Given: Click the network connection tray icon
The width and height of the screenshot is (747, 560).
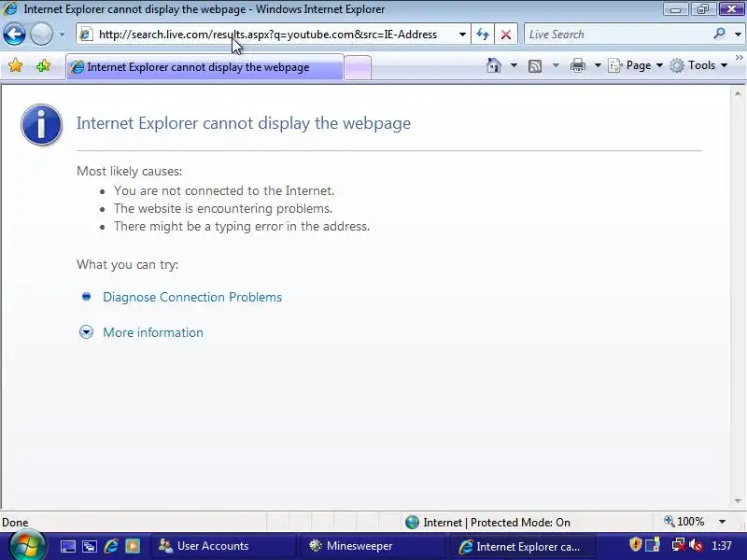Looking at the screenshot, I should tap(679, 545).
